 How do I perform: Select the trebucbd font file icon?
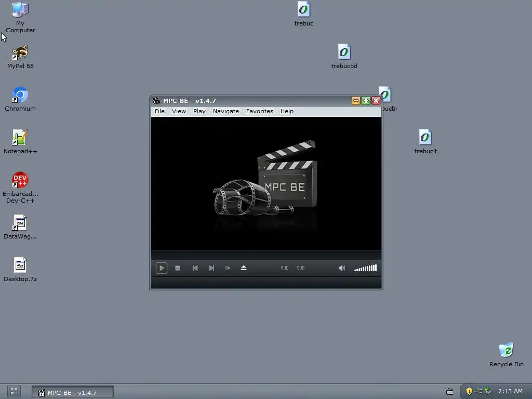(x=344, y=57)
